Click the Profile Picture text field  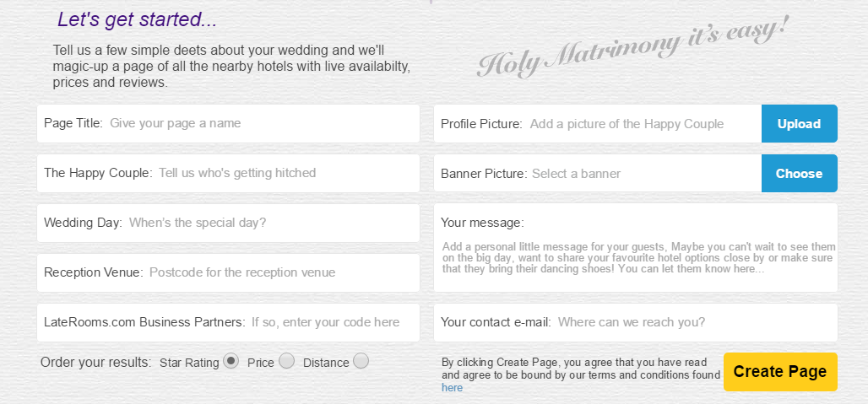pyautogui.click(x=598, y=124)
